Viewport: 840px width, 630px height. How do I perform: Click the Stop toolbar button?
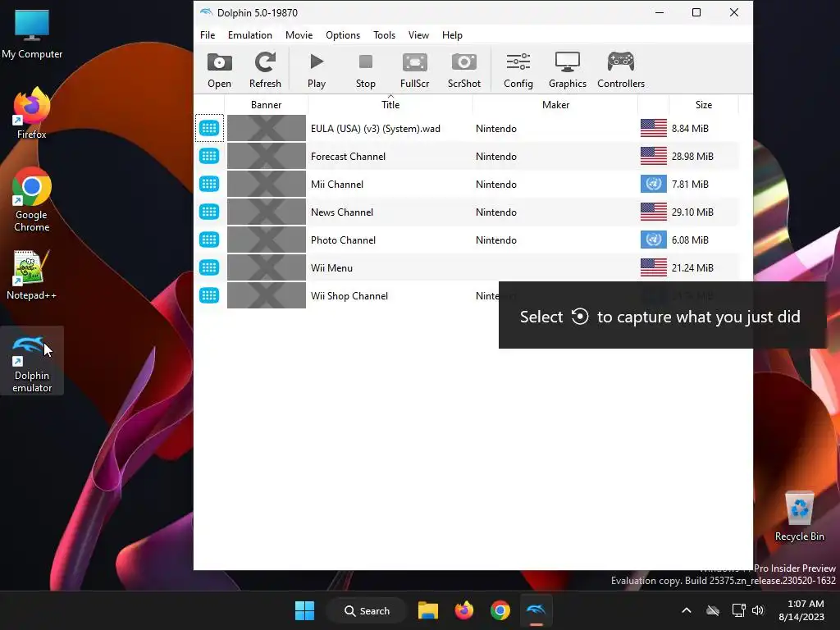pos(365,71)
